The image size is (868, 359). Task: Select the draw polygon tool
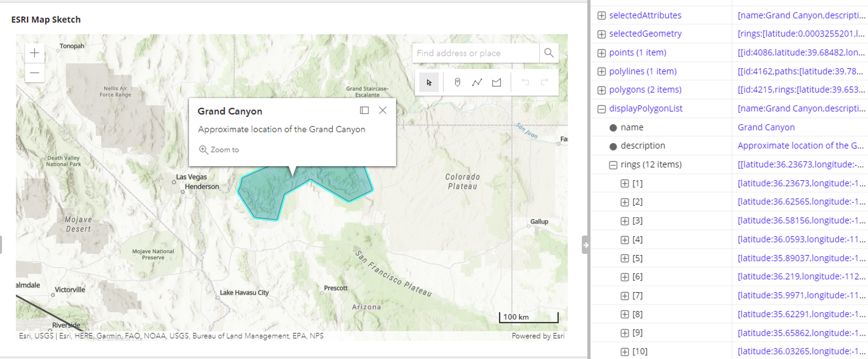click(496, 82)
